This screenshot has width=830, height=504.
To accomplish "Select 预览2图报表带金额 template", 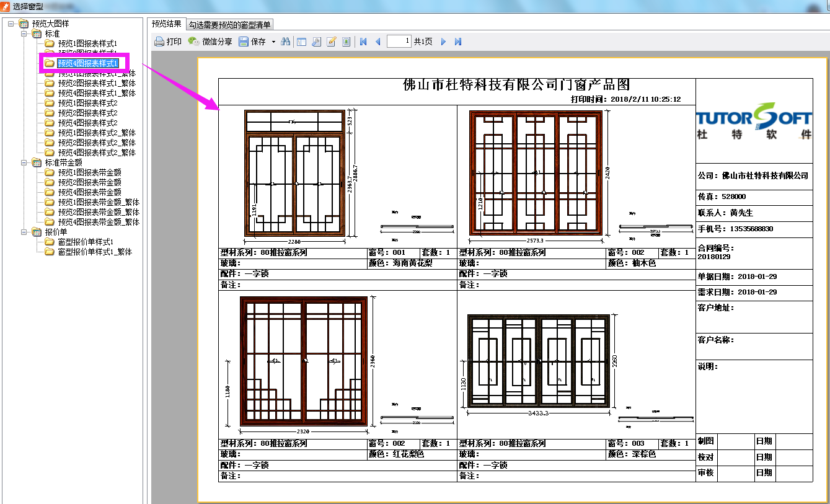I will 89,182.
